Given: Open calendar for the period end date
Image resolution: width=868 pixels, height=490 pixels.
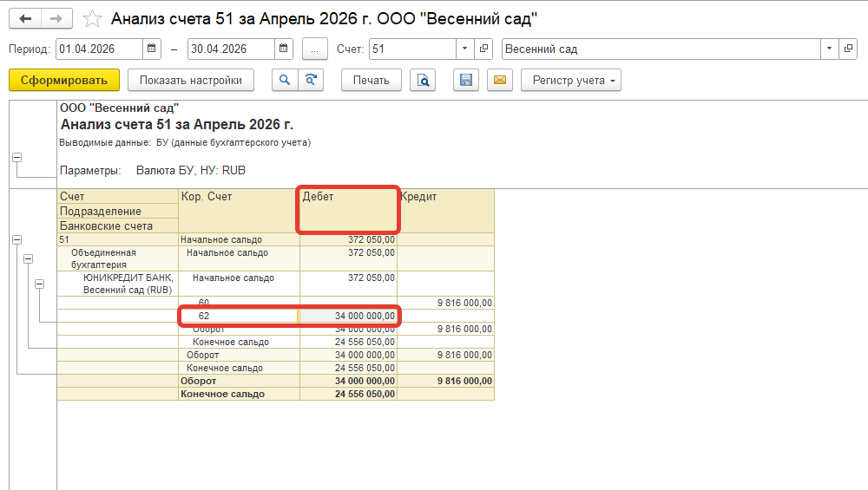Looking at the screenshot, I should 286,49.
